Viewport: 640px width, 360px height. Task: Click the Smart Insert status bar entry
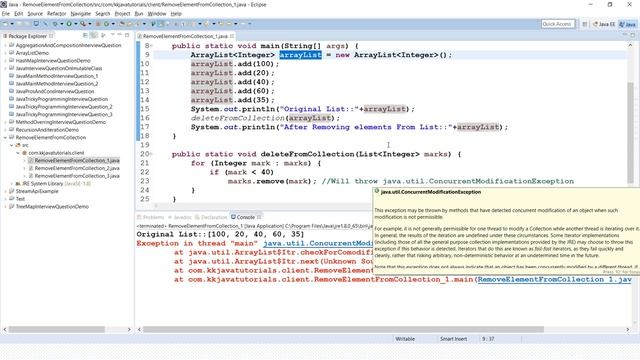coord(453,339)
